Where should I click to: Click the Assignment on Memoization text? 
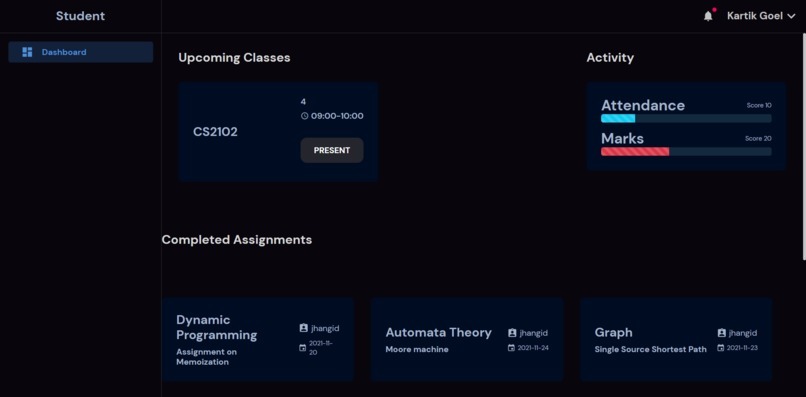pos(207,357)
